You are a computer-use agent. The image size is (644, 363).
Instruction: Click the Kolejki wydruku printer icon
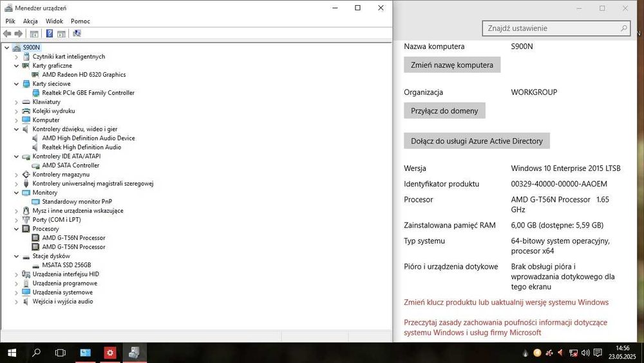(x=26, y=111)
